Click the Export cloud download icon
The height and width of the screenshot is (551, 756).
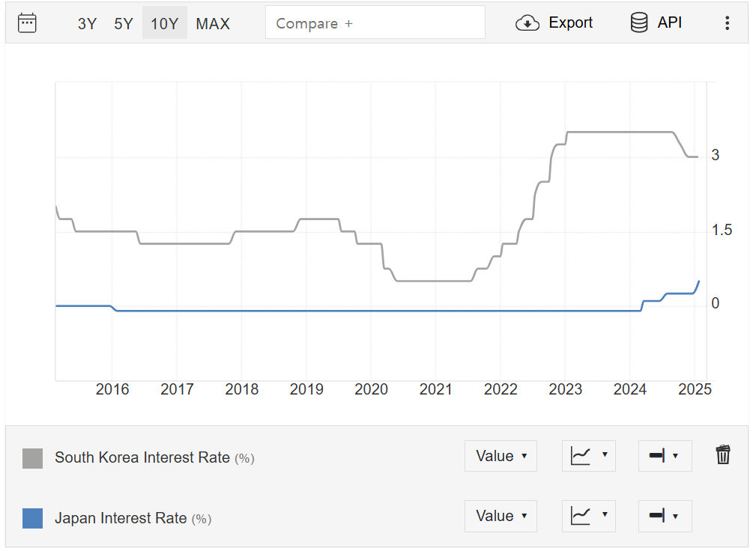coord(527,23)
